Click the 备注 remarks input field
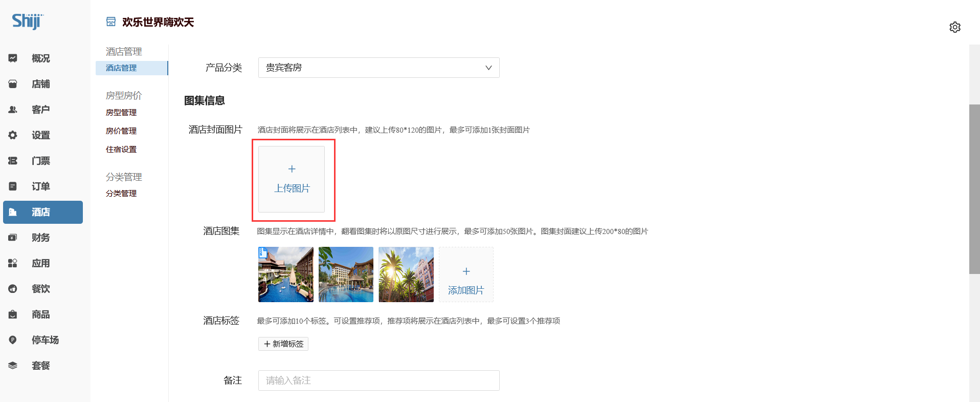 pyautogui.click(x=378, y=380)
